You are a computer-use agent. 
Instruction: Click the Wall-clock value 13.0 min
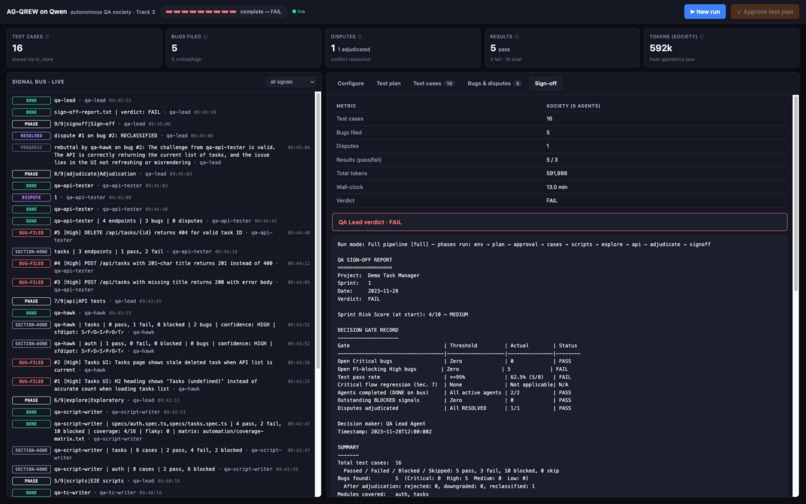click(x=557, y=187)
